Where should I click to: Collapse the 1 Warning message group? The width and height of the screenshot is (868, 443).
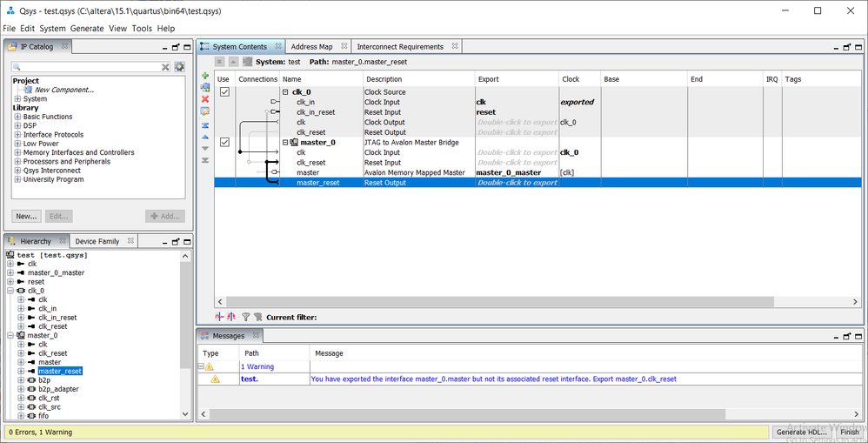(202, 367)
